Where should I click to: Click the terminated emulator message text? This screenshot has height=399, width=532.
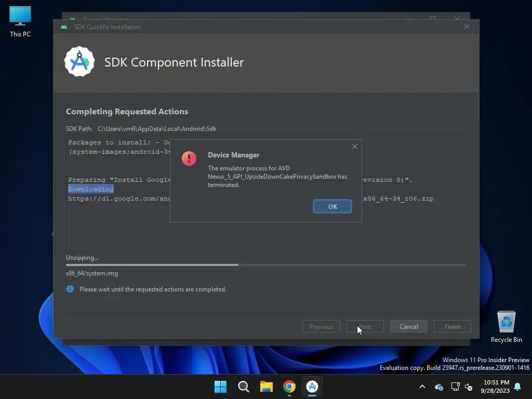point(277,177)
